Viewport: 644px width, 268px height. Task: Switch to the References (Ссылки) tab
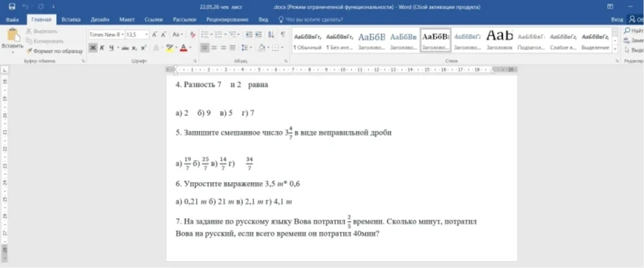(153, 19)
